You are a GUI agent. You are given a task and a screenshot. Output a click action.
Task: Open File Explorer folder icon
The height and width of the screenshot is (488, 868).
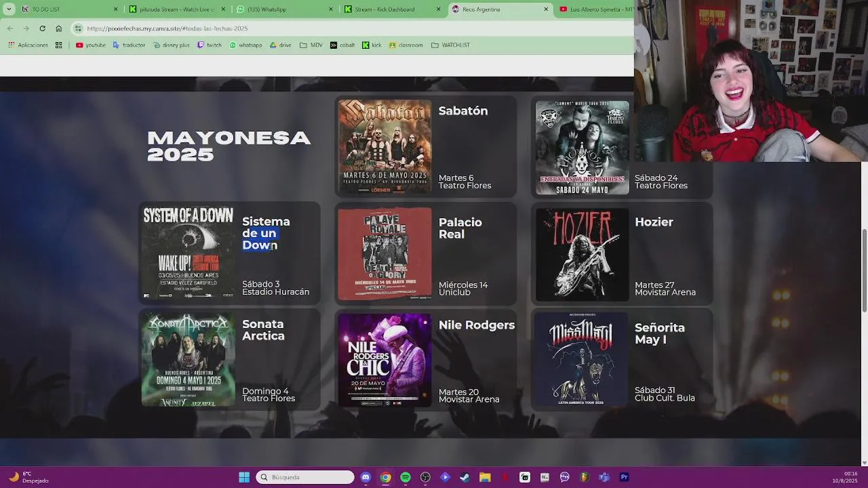pos(485,477)
